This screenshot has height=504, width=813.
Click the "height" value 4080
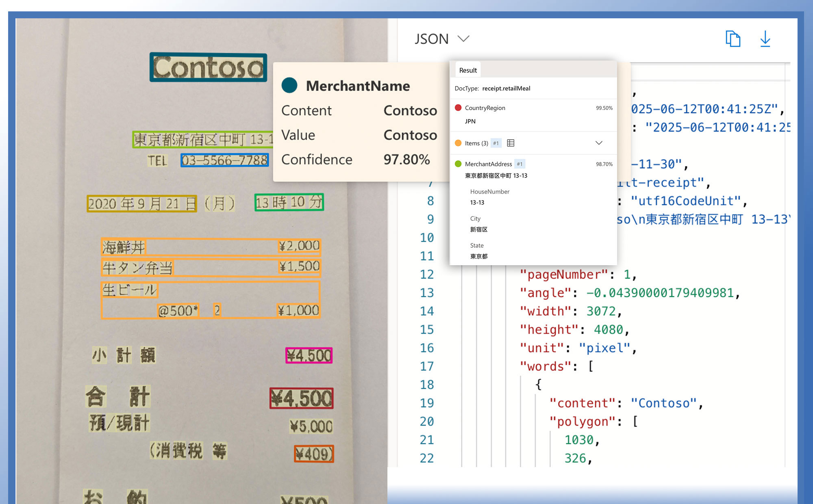(x=608, y=329)
